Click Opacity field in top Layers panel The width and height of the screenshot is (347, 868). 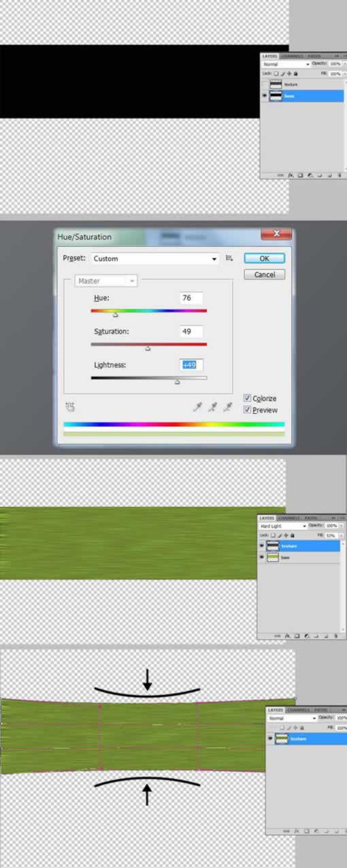click(335, 64)
